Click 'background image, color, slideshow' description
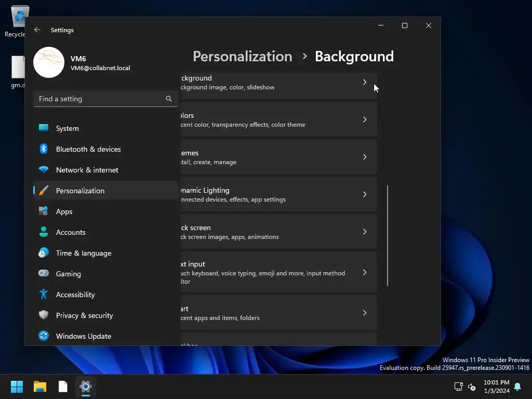The width and height of the screenshot is (532, 399). 228,87
